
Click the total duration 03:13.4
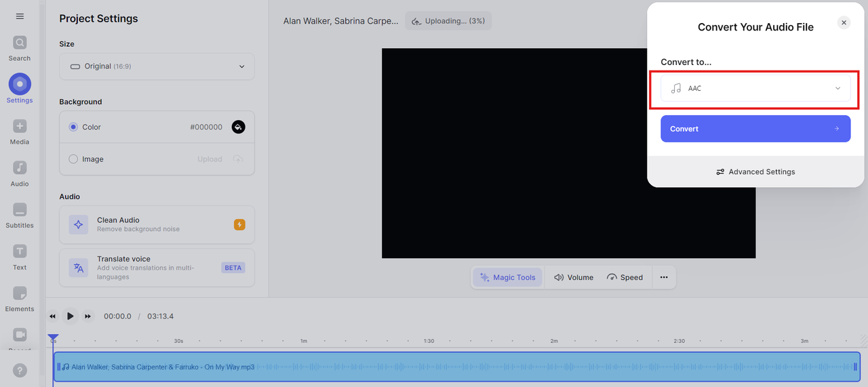pyautogui.click(x=161, y=317)
